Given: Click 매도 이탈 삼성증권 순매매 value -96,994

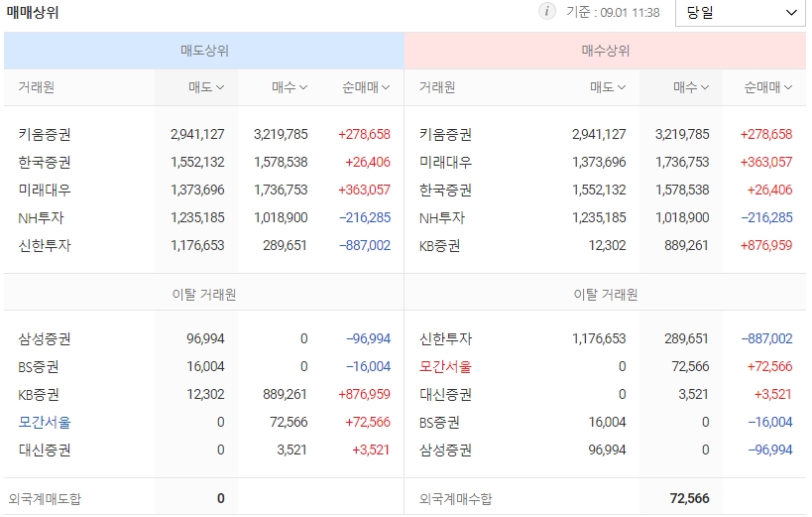Looking at the screenshot, I should coord(368,338).
